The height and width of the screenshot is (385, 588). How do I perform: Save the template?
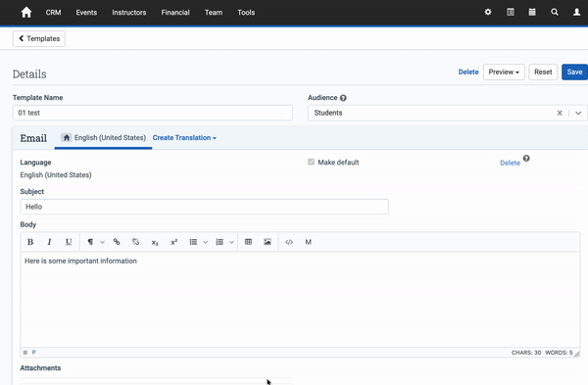pyautogui.click(x=574, y=72)
